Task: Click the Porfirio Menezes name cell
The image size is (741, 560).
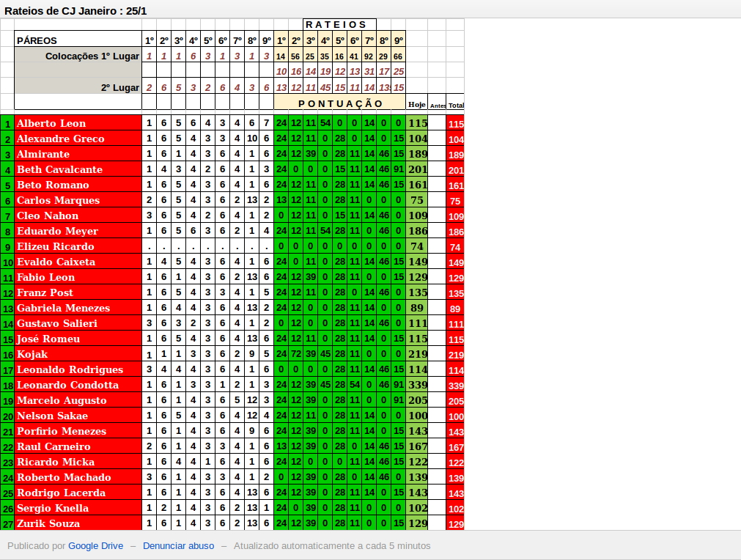Action: (78, 431)
